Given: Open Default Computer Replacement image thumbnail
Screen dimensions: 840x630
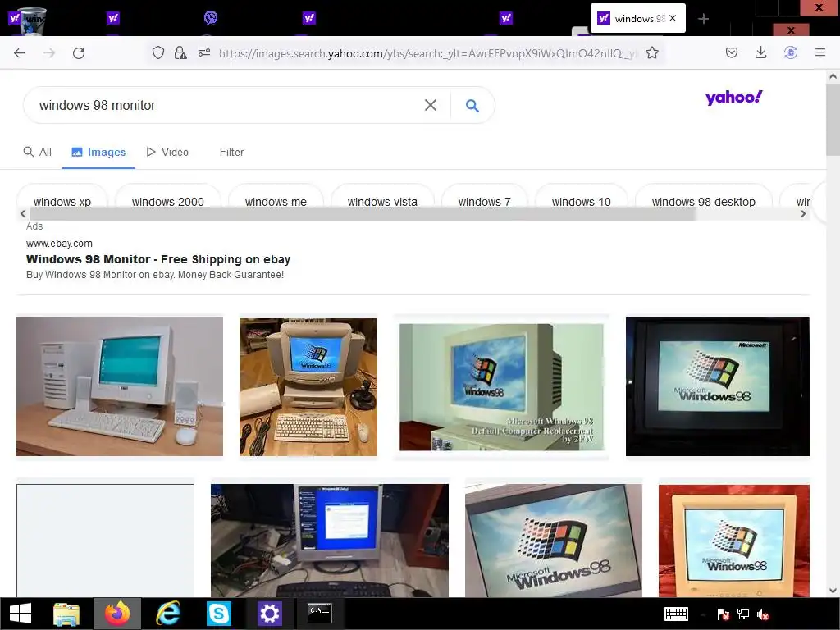Looking at the screenshot, I should [x=501, y=387].
